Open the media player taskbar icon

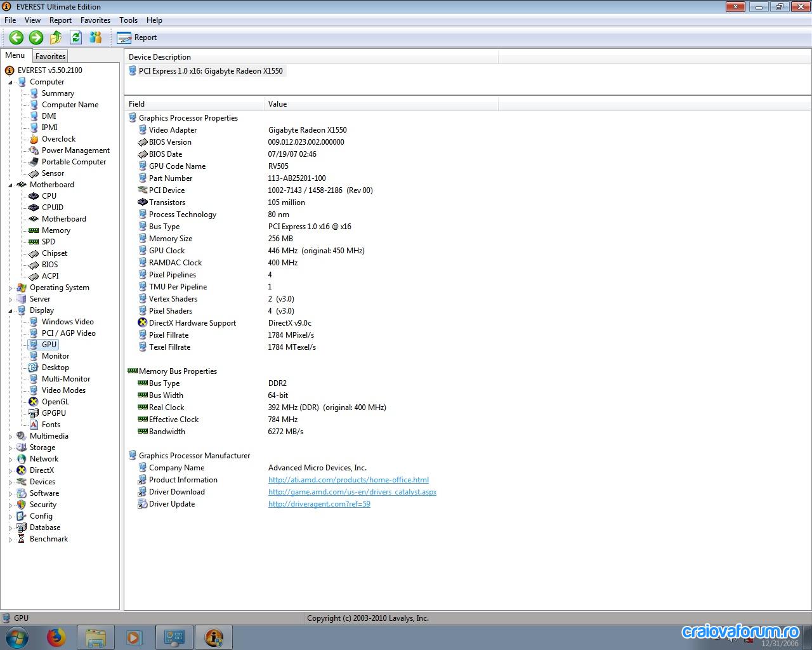click(134, 637)
